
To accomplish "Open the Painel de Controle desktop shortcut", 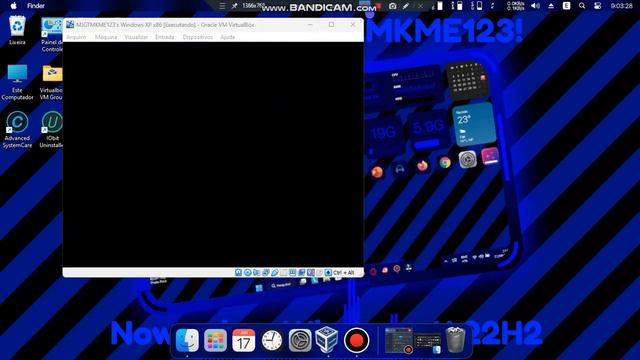I will [x=51, y=34].
